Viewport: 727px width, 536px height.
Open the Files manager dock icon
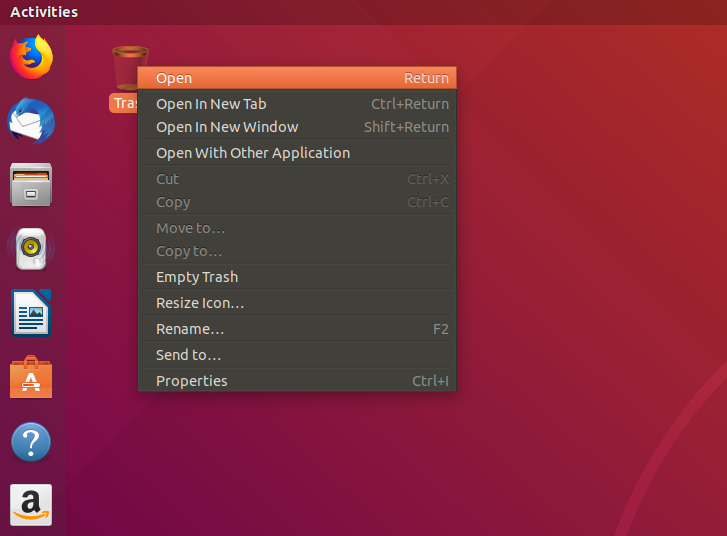(31, 185)
